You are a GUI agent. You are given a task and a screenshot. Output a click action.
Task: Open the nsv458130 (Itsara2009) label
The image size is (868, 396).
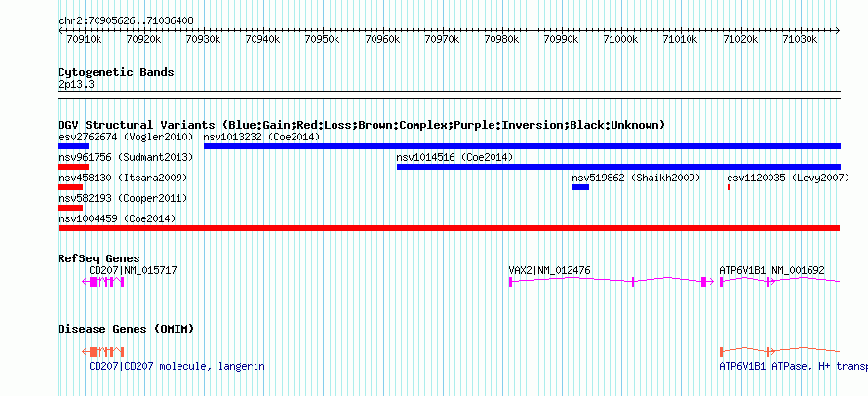[x=123, y=178]
